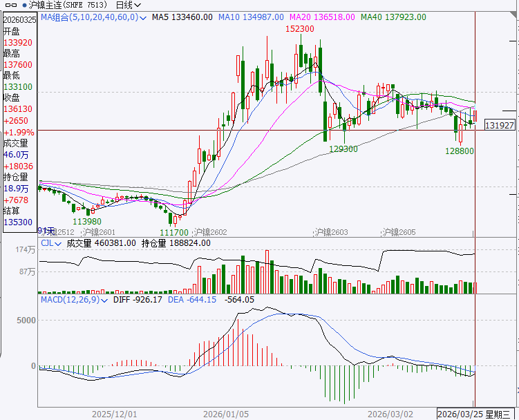
Task: Click the 131927 crosshair price tag
Action: [x=500, y=125]
